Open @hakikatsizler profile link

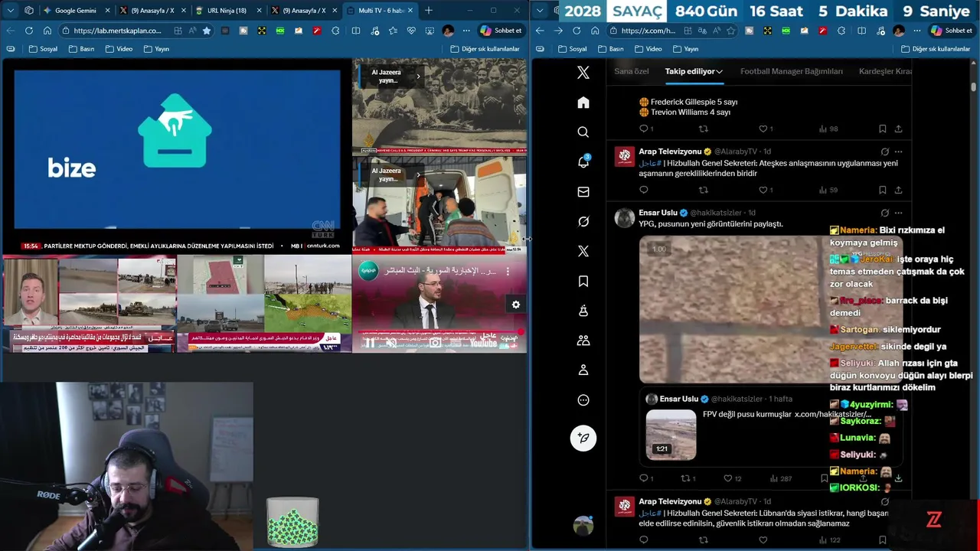click(x=716, y=213)
